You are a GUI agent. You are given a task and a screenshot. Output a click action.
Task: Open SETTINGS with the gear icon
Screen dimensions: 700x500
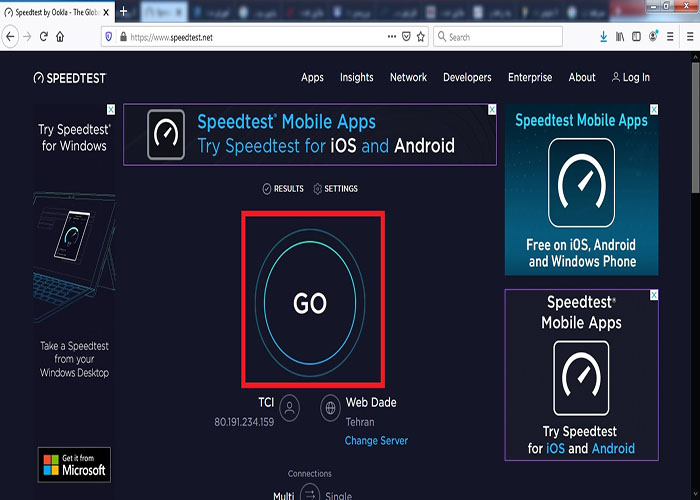[335, 189]
